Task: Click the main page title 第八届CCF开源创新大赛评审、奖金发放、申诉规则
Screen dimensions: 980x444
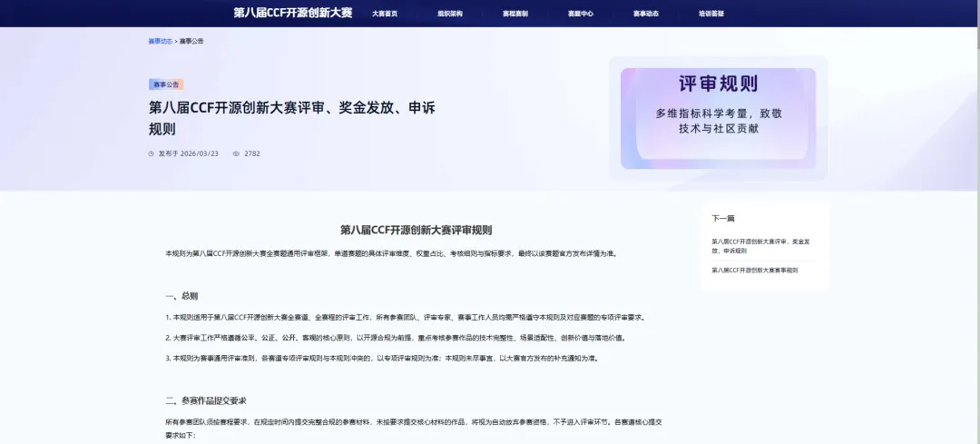Action: (292, 118)
